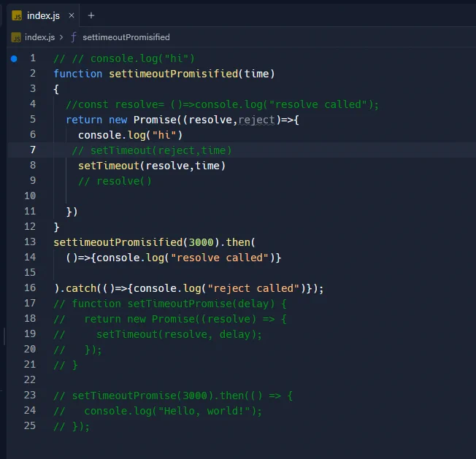476x459 pixels.
Task: Click the closing brace on line 12
Action: point(56,227)
